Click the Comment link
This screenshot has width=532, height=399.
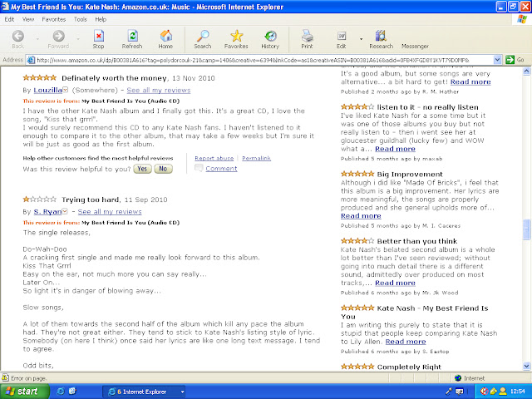point(222,169)
